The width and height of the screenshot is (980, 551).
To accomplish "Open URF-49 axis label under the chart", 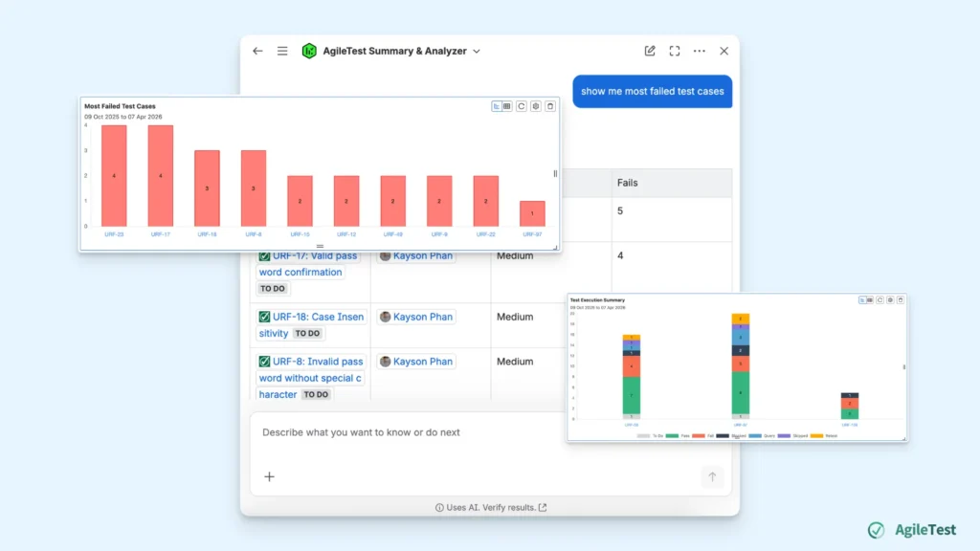I will click(x=393, y=234).
